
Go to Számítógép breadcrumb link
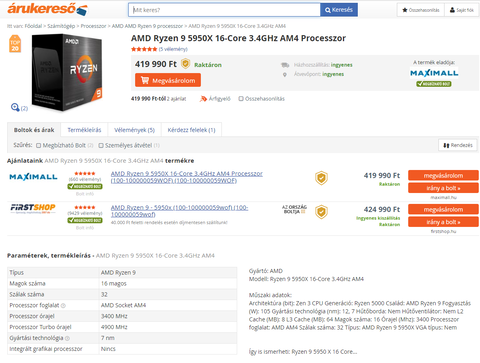pyautogui.click(x=61, y=26)
